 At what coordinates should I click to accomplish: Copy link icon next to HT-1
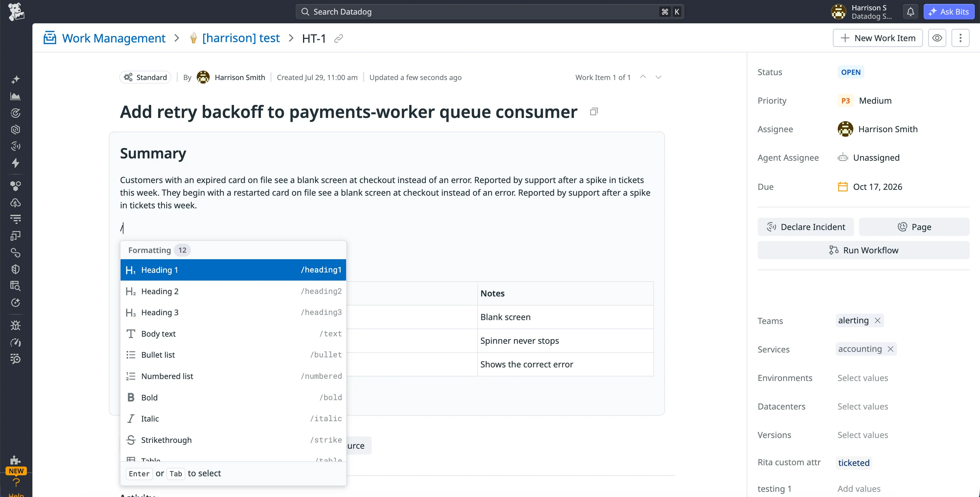[339, 39]
